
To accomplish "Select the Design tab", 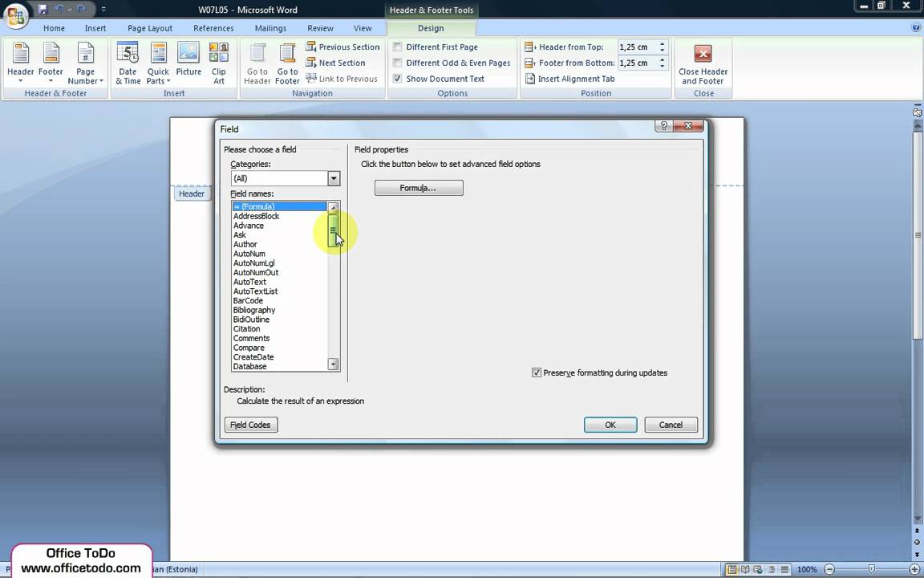I will tap(431, 28).
